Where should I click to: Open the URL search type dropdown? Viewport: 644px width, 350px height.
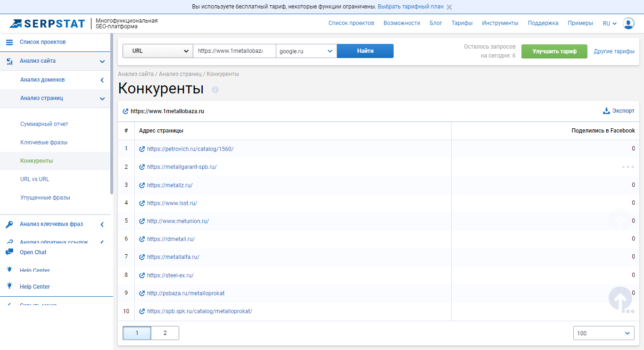(158, 51)
